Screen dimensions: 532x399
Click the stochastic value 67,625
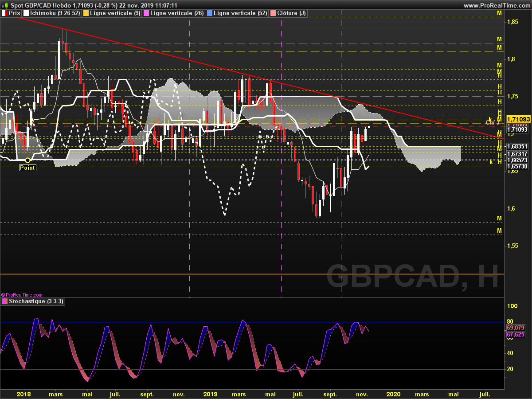(515, 335)
